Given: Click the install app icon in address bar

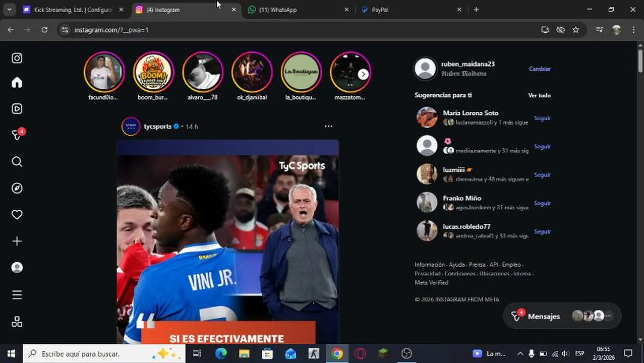Looking at the screenshot, I should [545, 30].
